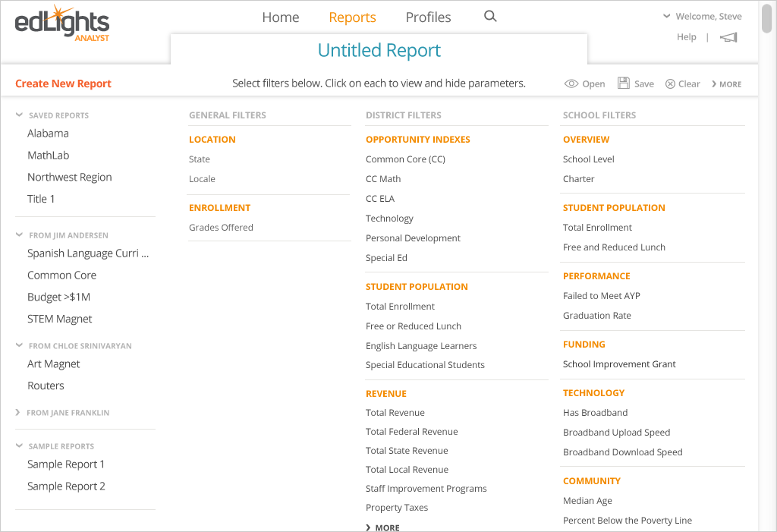Click the Open eye icon
This screenshot has height=532, width=777.
click(x=571, y=83)
